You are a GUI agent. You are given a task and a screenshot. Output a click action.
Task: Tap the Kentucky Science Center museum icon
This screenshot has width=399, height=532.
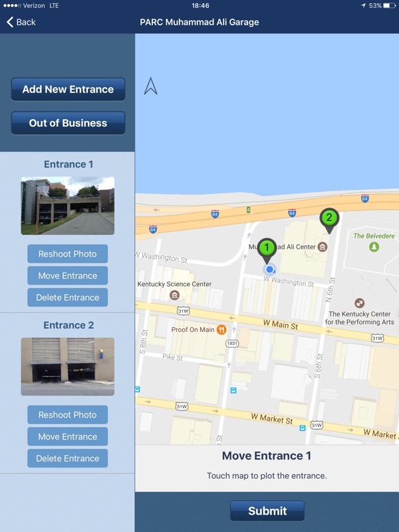point(174,295)
